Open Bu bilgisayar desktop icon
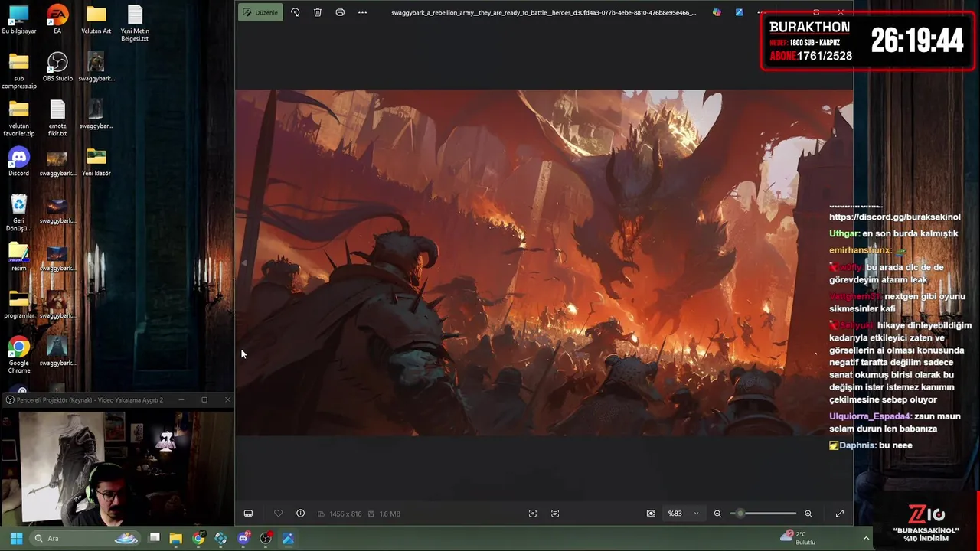This screenshot has width=980, height=551. click(19, 20)
